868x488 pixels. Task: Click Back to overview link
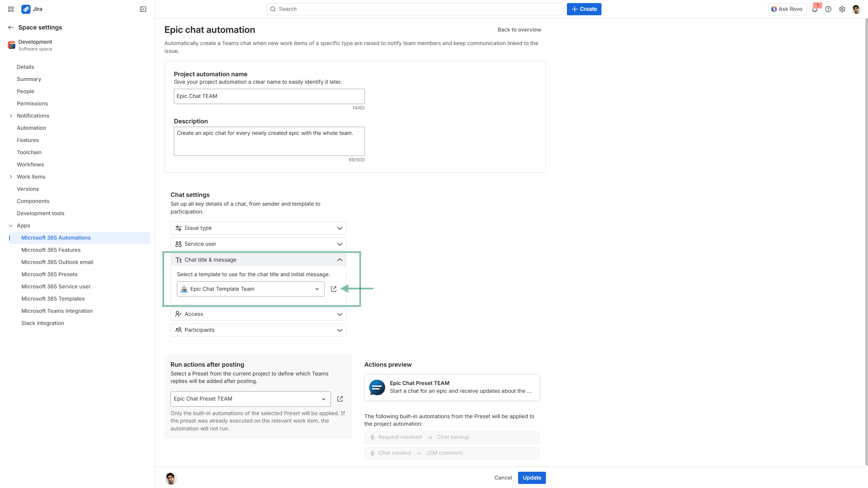tap(519, 30)
